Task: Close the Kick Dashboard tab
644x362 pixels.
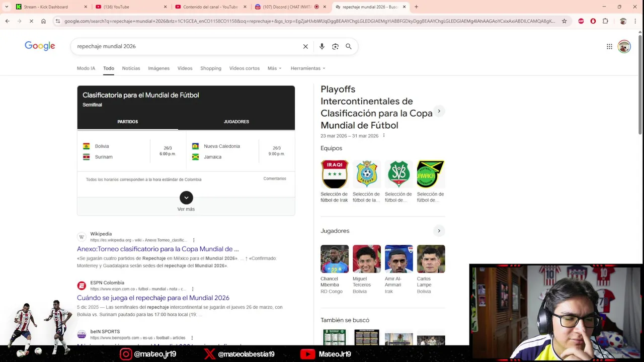Action: click(86, 7)
